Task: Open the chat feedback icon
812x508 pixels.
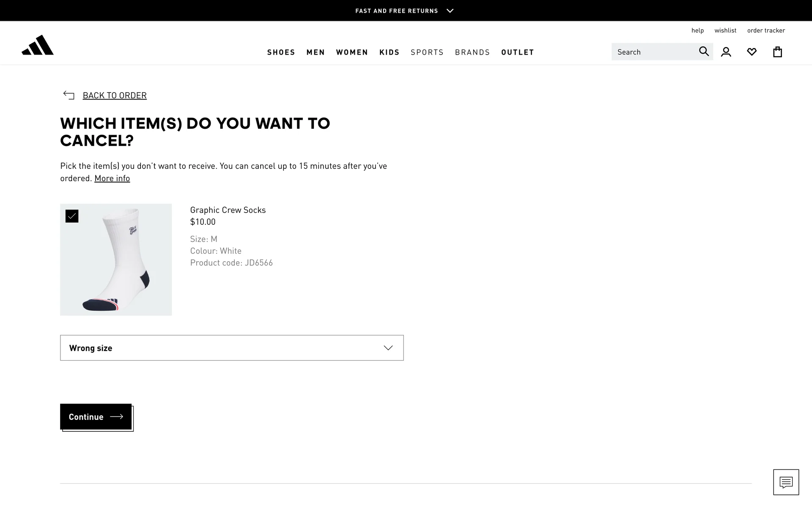Action: coord(786,482)
